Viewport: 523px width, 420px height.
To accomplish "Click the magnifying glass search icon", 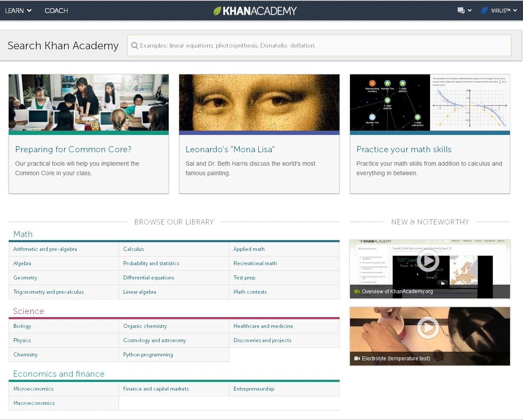I will 135,45.
